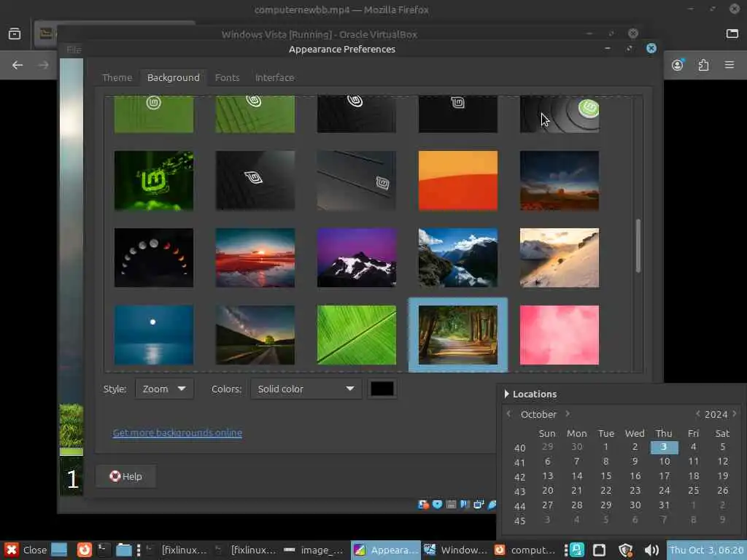Open the Colors dropdown showing Solid color
This screenshot has height=560, width=747.
pyautogui.click(x=306, y=389)
